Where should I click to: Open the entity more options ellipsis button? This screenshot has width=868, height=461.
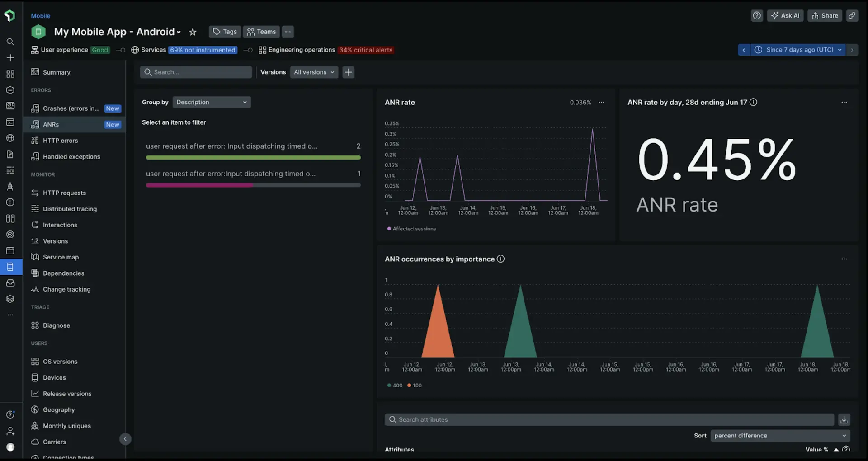click(x=288, y=32)
